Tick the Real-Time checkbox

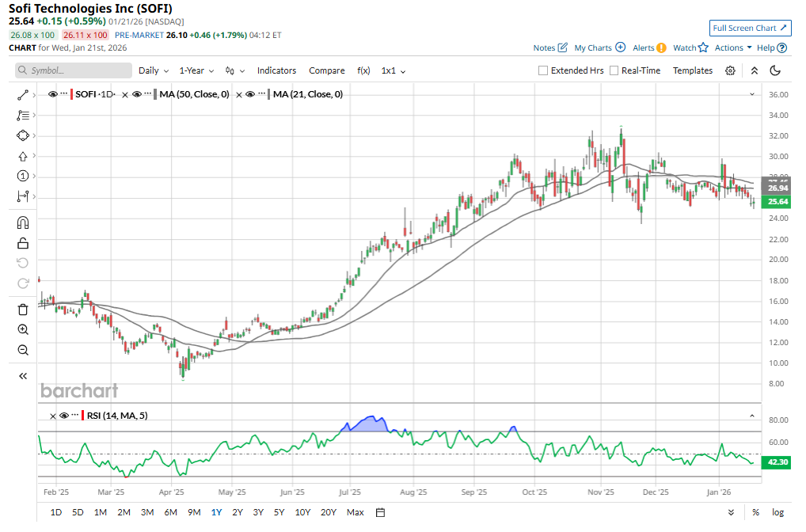(614, 70)
